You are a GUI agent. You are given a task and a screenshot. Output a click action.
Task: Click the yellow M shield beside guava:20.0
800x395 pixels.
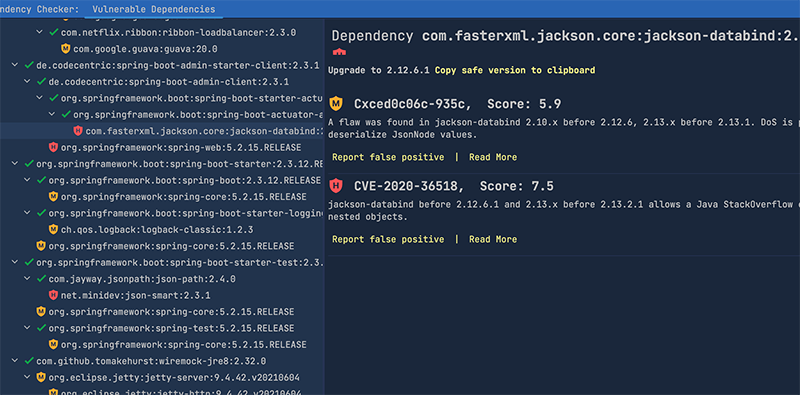pyautogui.click(x=65, y=49)
